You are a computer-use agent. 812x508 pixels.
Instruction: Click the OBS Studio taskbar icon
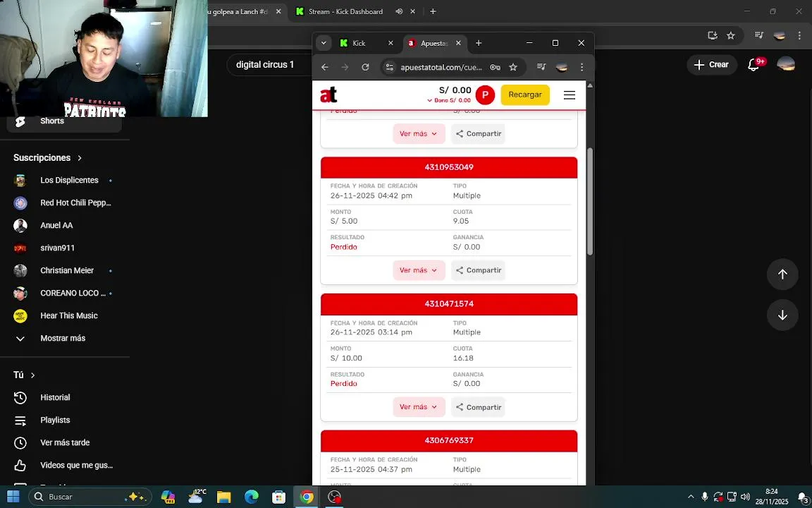pos(335,497)
